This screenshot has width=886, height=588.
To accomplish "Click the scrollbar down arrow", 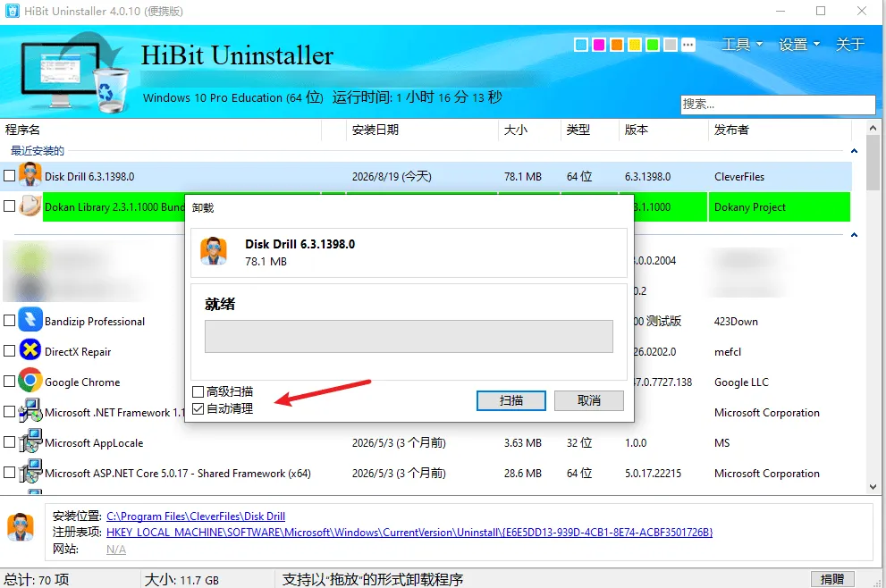I will [873, 486].
